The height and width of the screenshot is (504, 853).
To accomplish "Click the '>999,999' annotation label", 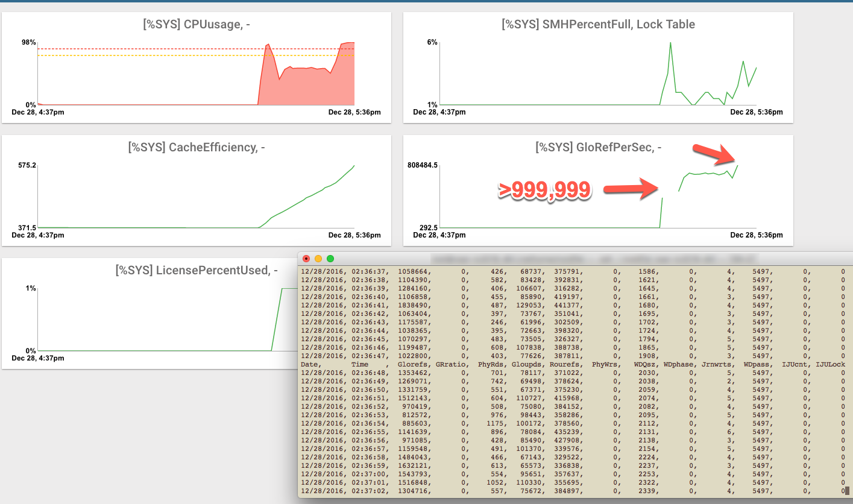I will [x=544, y=190].
